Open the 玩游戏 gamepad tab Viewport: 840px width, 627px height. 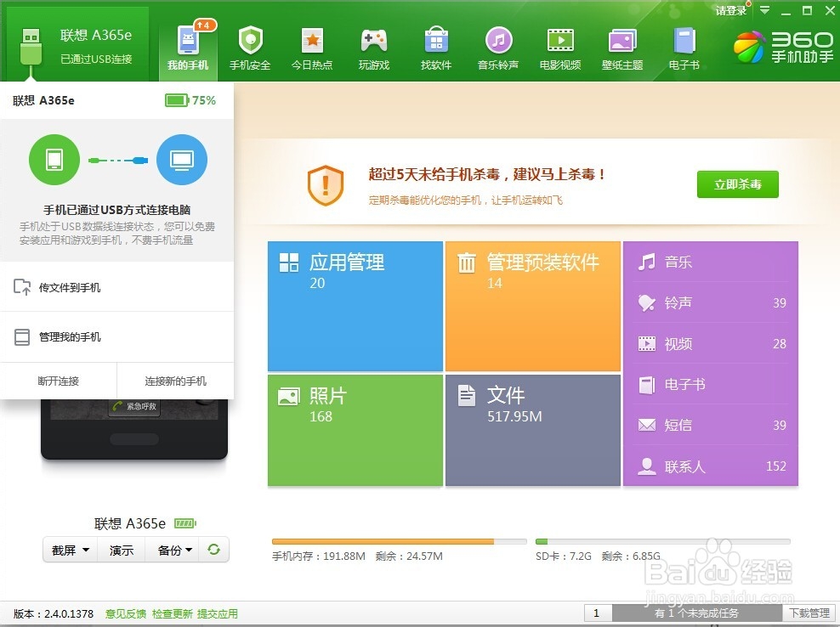(374, 48)
